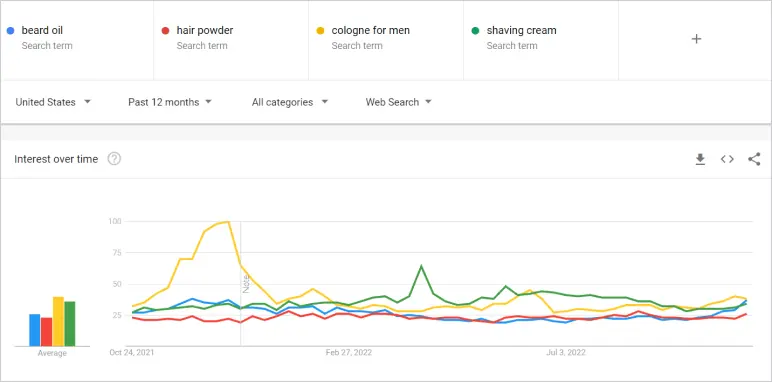Select the shaving cream term box
The height and width of the screenshot is (382, 772).
(x=541, y=39)
